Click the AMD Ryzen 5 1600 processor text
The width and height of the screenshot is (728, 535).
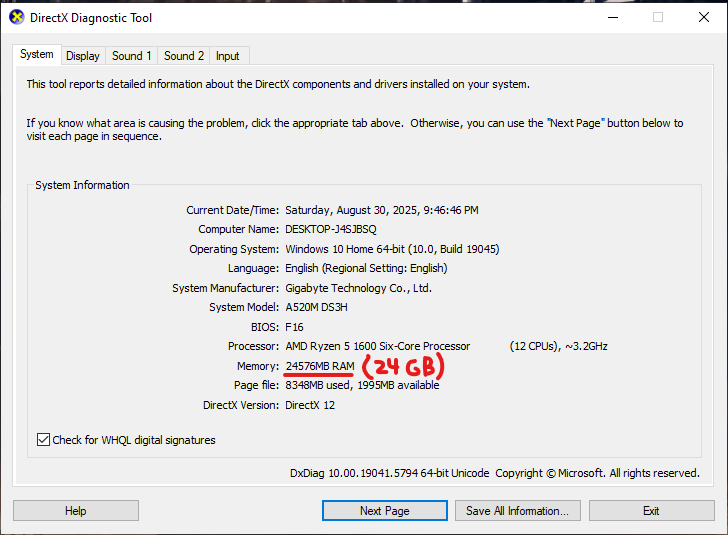coord(377,346)
